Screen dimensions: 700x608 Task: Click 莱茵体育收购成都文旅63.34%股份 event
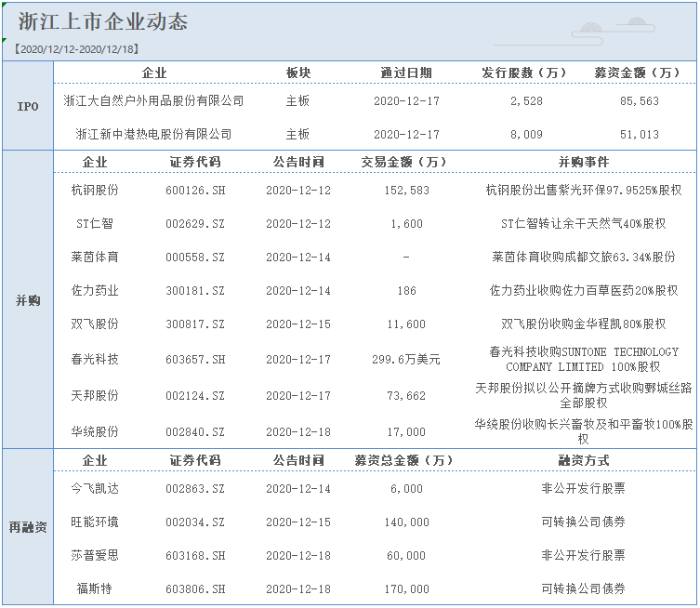(584, 257)
